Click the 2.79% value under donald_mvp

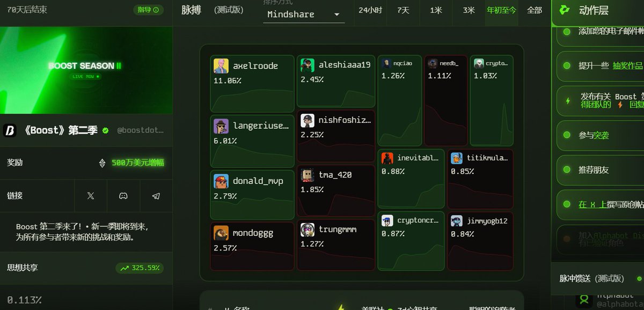tap(225, 196)
